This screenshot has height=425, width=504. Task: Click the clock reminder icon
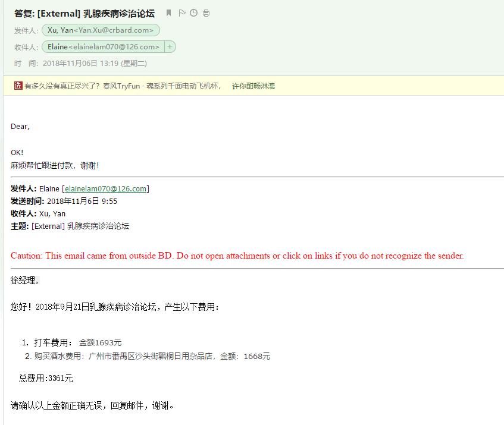pyautogui.click(x=193, y=13)
